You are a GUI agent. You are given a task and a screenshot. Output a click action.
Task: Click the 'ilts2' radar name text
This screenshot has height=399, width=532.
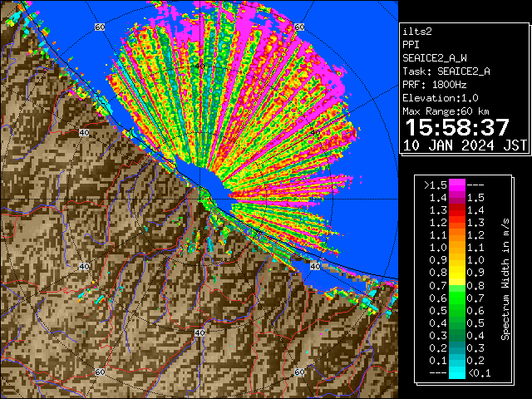pyautogui.click(x=417, y=32)
